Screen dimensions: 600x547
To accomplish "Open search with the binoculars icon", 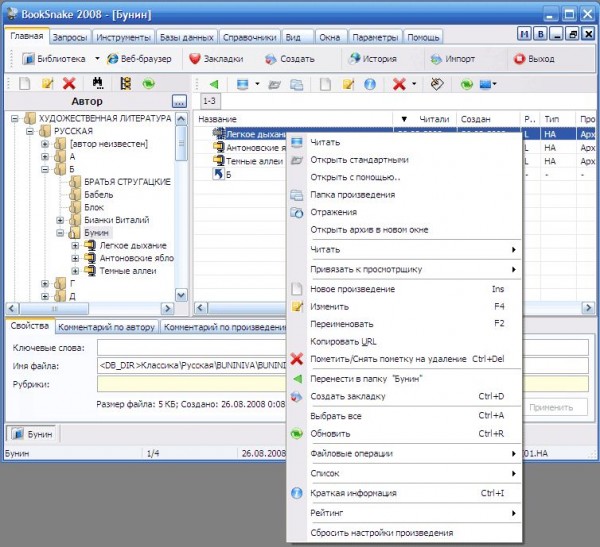I will click(98, 83).
